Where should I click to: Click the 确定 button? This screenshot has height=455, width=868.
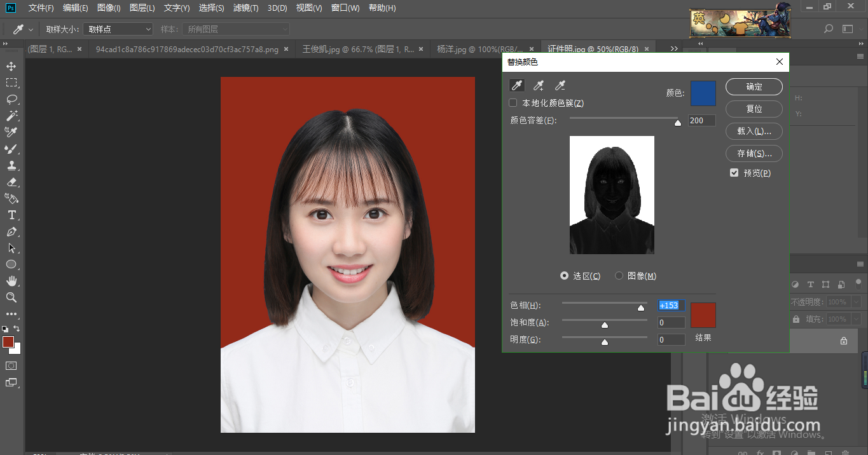click(x=754, y=86)
